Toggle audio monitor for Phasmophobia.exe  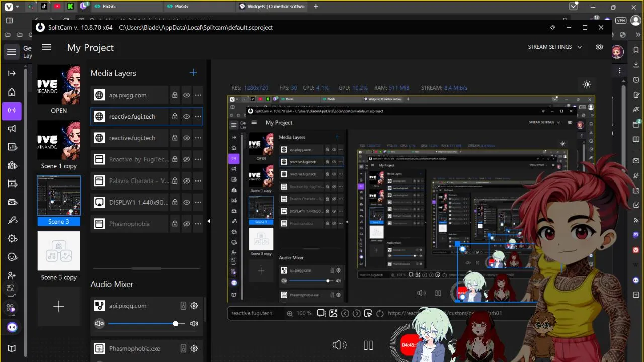tap(183, 348)
